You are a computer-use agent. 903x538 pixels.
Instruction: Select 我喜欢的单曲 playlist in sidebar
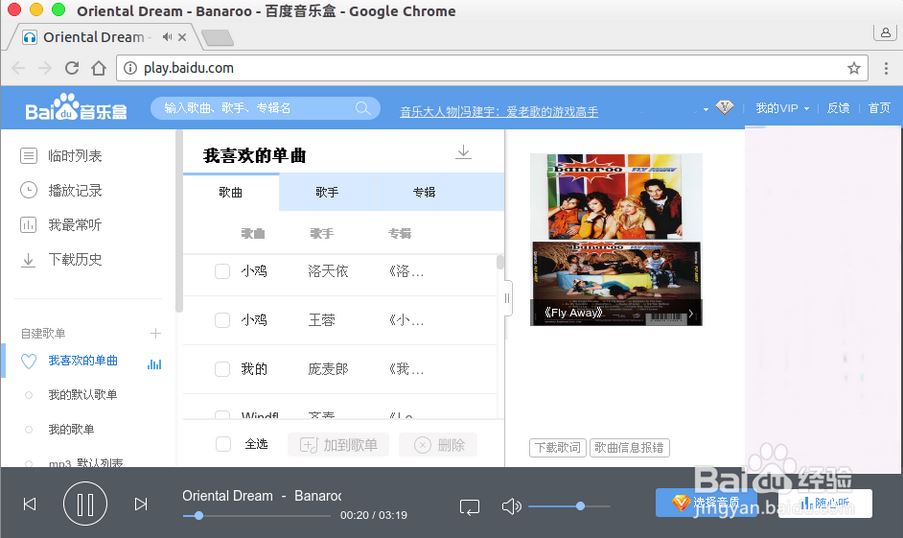83,361
